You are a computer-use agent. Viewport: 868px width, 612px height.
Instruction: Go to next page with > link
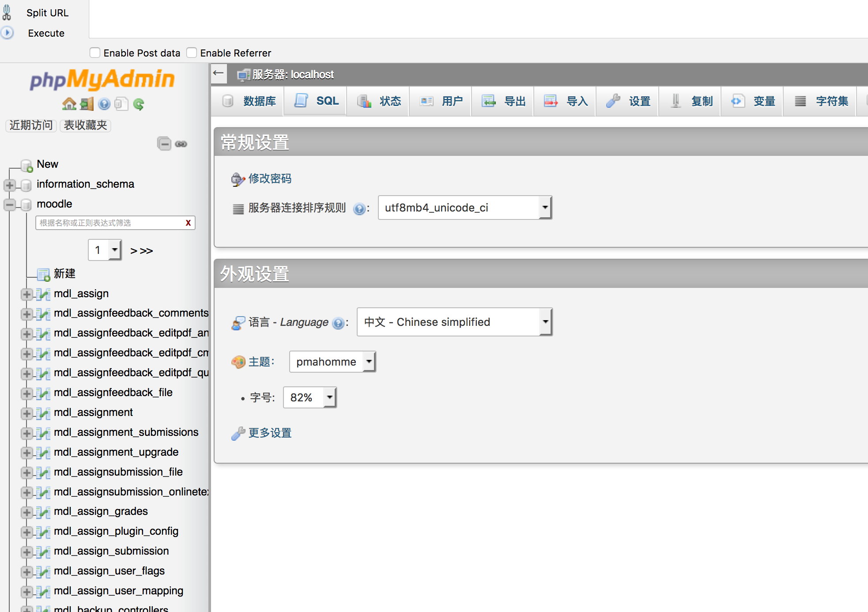(x=134, y=251)
